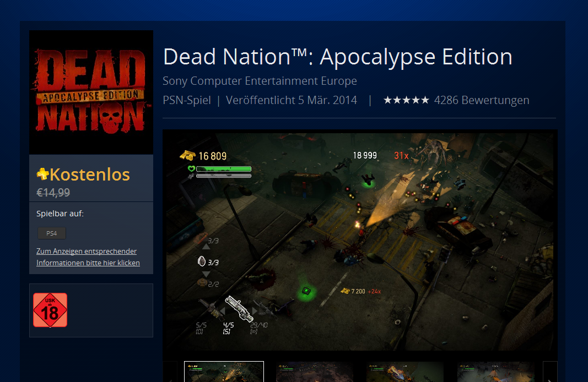Click the 'Spielbar auf:' label
Viewport: 588px width, 382px height.
click(x=60, y=214)
